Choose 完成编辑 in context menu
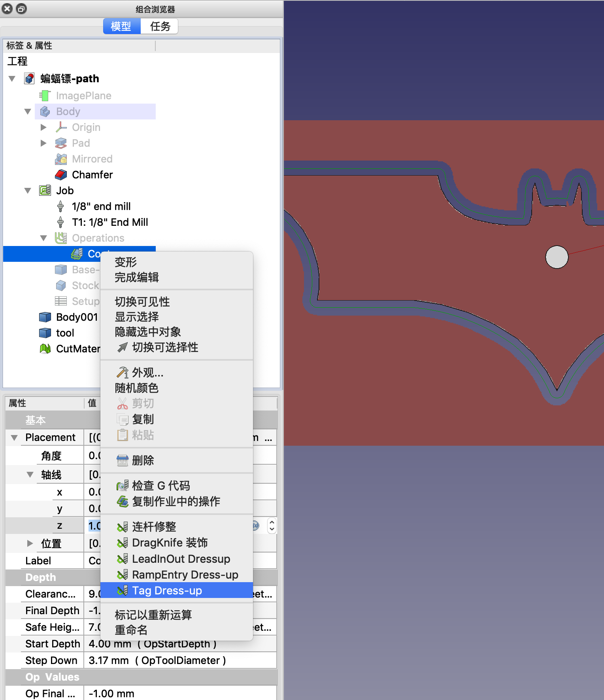Screen dimensions: 604x700 177,277
